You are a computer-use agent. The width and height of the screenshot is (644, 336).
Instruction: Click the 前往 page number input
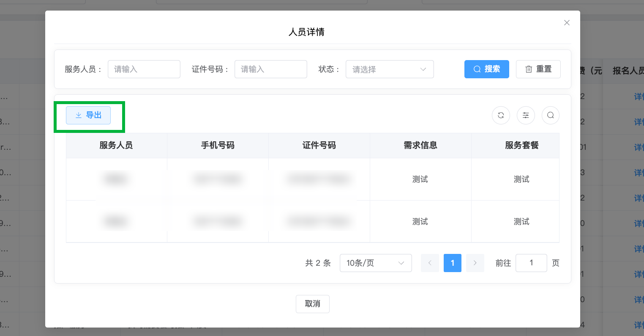(531, 263)
